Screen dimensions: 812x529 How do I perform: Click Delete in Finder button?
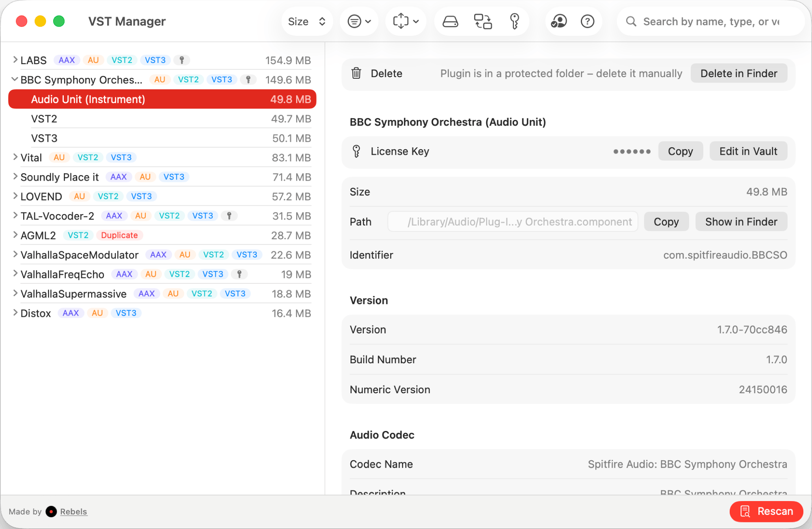coord(738,73)
